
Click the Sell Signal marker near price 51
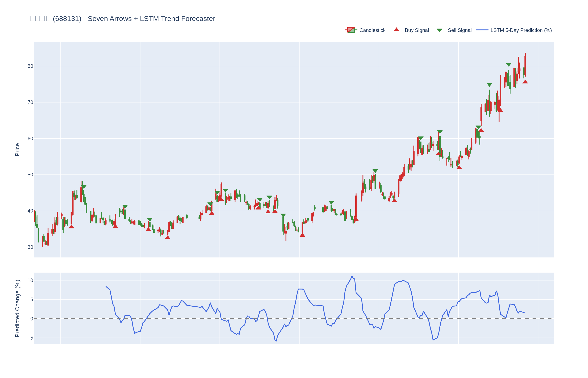pyautogui.click(x=375, y=171)
